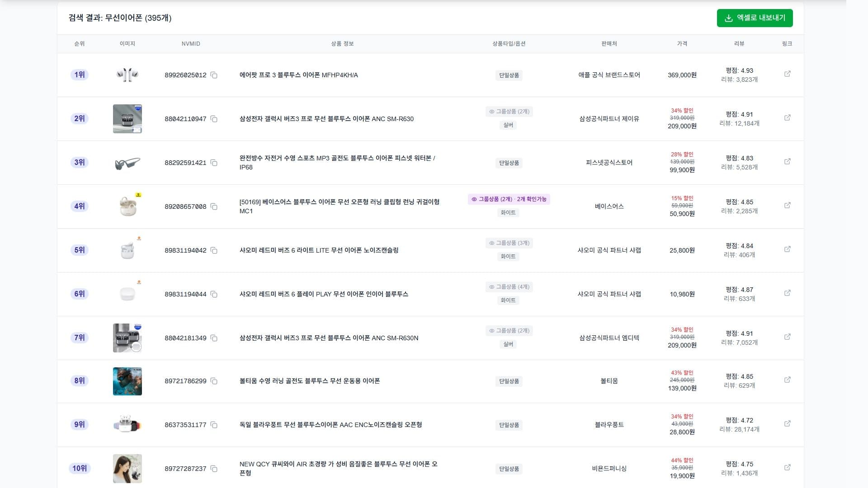The width and height of the screenshot is (868, 488).
Task: Open external link icon for rank 3 product
Action: point(787,161)
